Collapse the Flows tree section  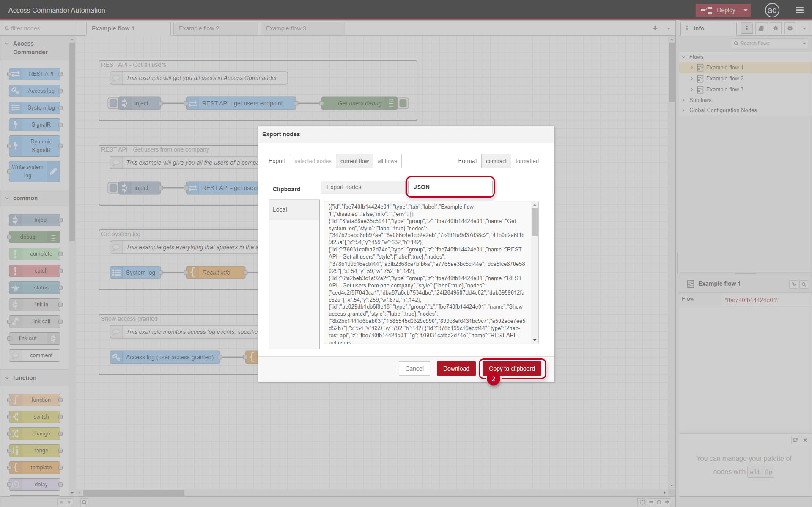click(x=684, y=57)
